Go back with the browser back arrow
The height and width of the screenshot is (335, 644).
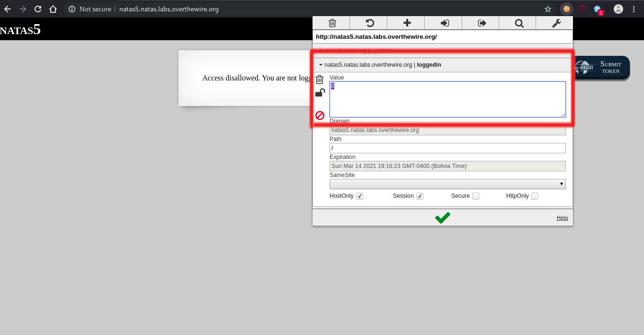click(x=8, y=9)
